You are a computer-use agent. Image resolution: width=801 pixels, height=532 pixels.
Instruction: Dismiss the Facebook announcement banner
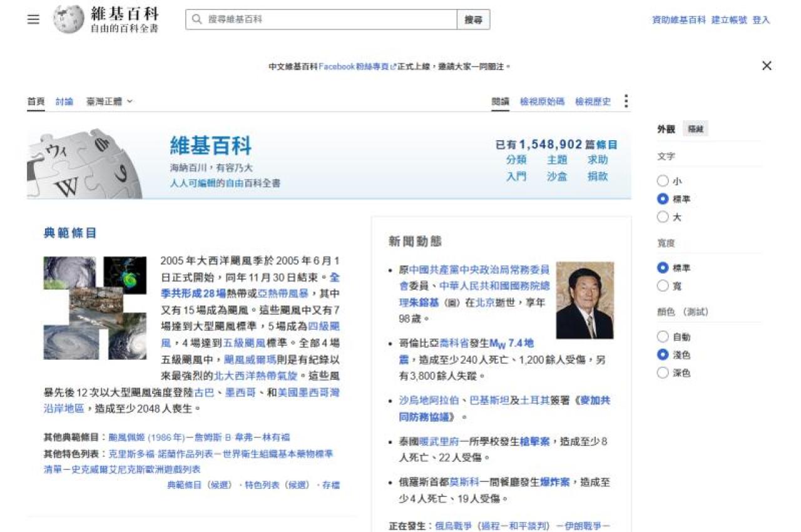pos(767,66)
